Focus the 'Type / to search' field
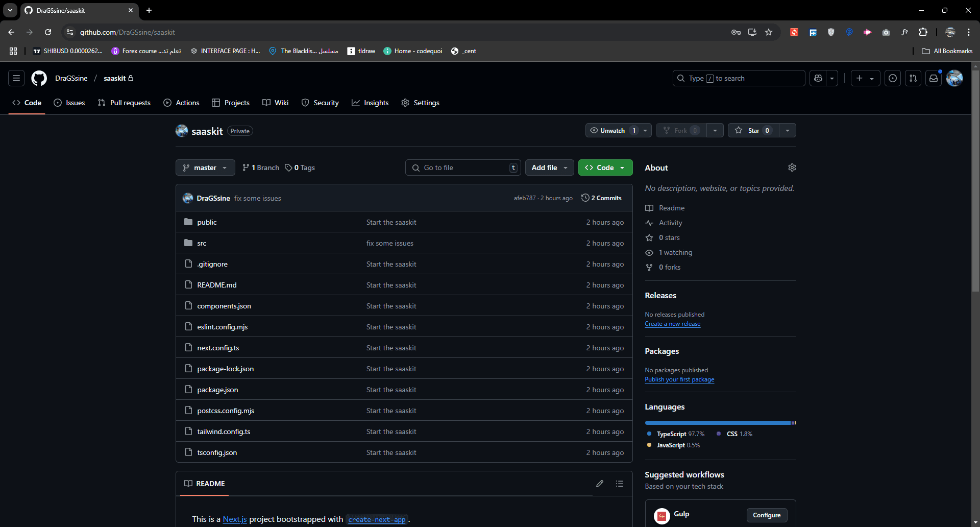The image size is (980, 527). point(739,78)
